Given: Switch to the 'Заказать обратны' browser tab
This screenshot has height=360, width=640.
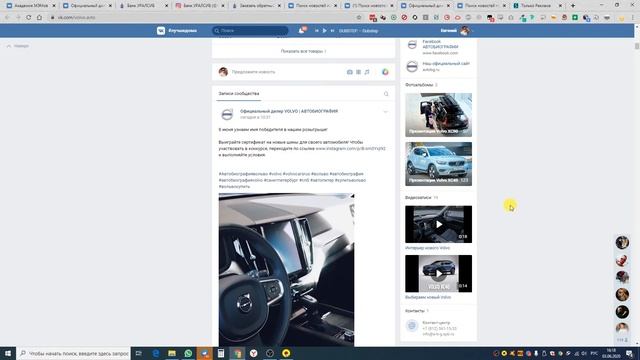Looking at the screenshot, I should (x=255, y=6).
